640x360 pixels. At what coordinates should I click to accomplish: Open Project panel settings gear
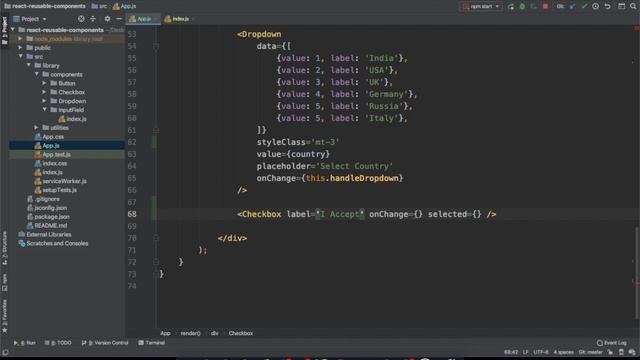click(107, 19)
